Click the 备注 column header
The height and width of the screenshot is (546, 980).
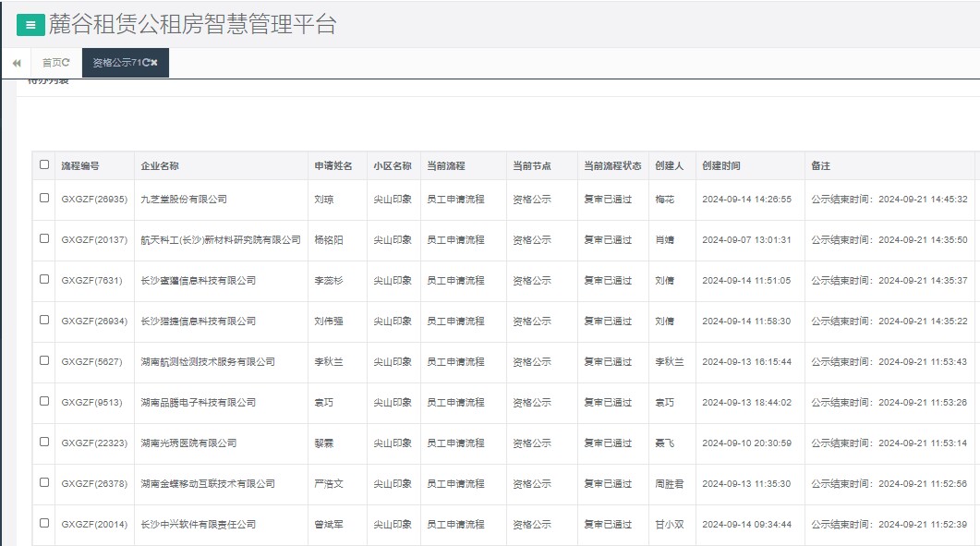(820, 166)
